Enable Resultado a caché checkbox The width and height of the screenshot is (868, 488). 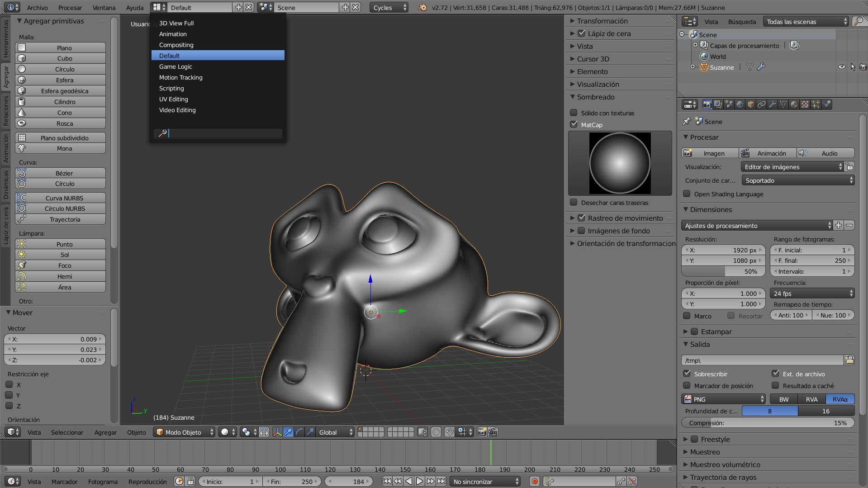(x=775, y=385)
